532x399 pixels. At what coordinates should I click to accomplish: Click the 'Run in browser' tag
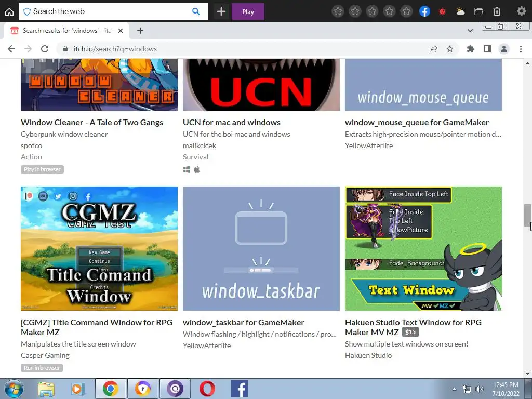click(x=42, y=368)
